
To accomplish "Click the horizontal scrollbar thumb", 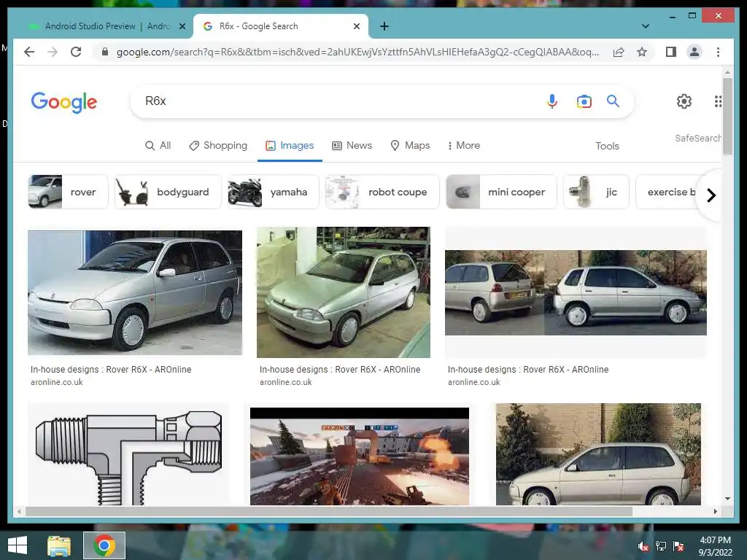I will click(329, 511).
